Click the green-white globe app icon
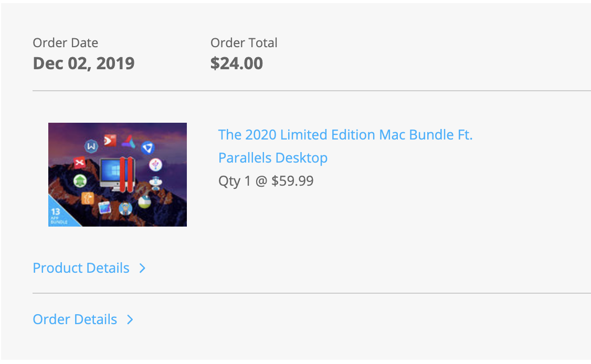 point(144,201)
